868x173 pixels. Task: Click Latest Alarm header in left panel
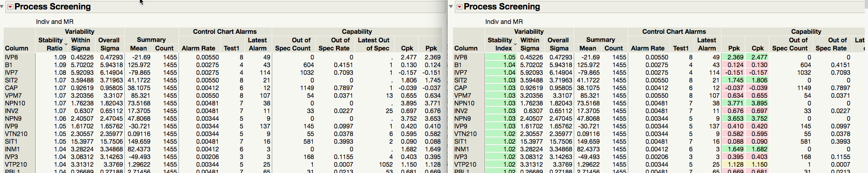257,44
